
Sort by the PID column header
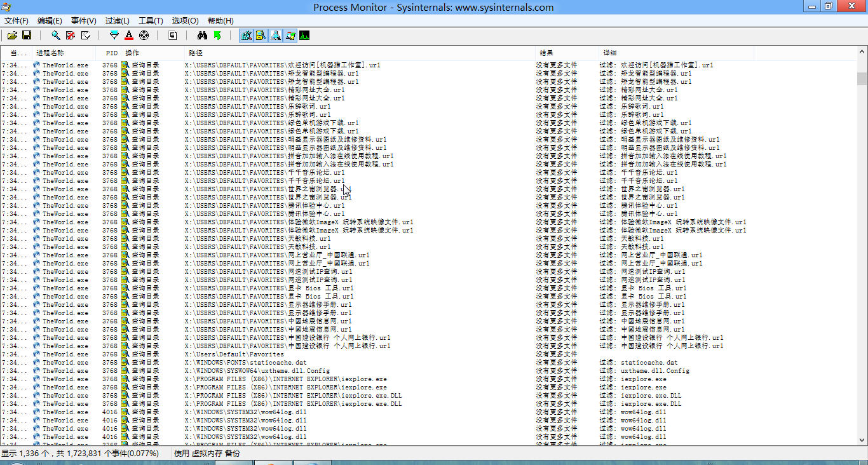(109, 53)
